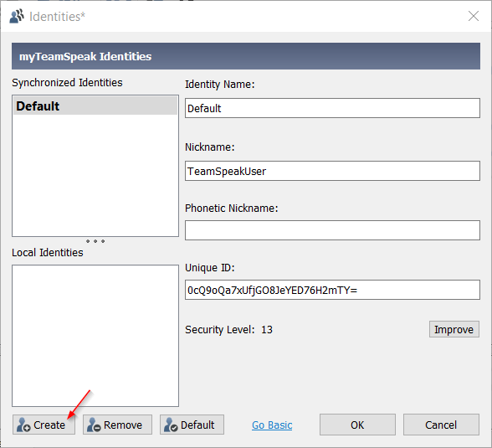Image resolution: width=492 pixels, height=448 pixels.
Task: Set identity as Default button
Action: [x=192, y=425]
